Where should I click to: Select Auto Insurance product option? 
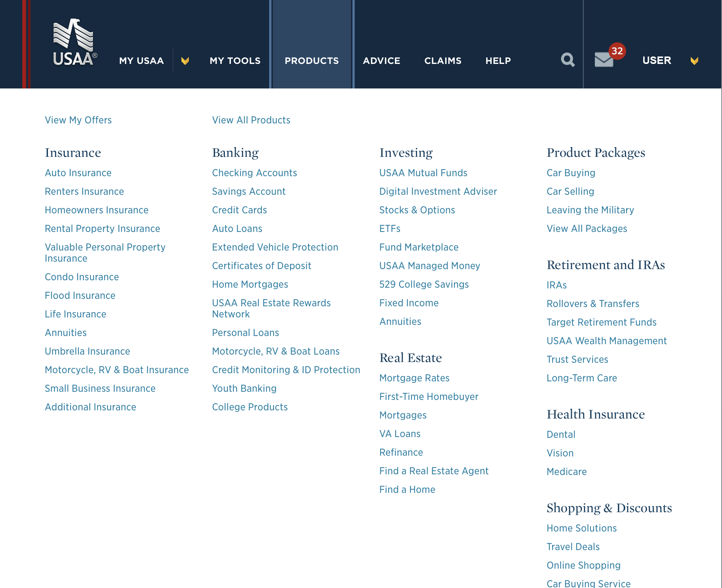click(78, 172)
